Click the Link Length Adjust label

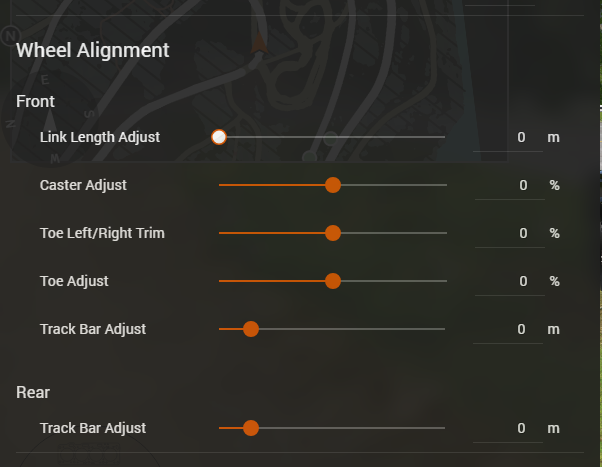[x=100, y=137]
